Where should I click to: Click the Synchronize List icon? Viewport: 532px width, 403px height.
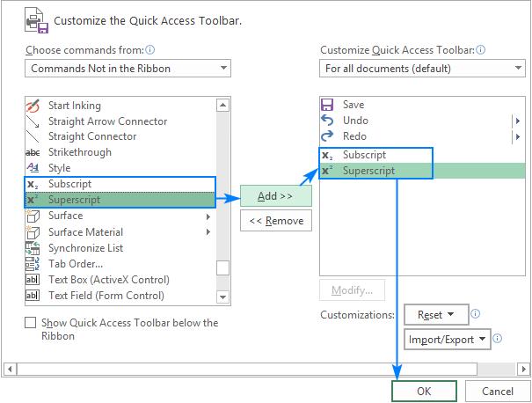33,248
